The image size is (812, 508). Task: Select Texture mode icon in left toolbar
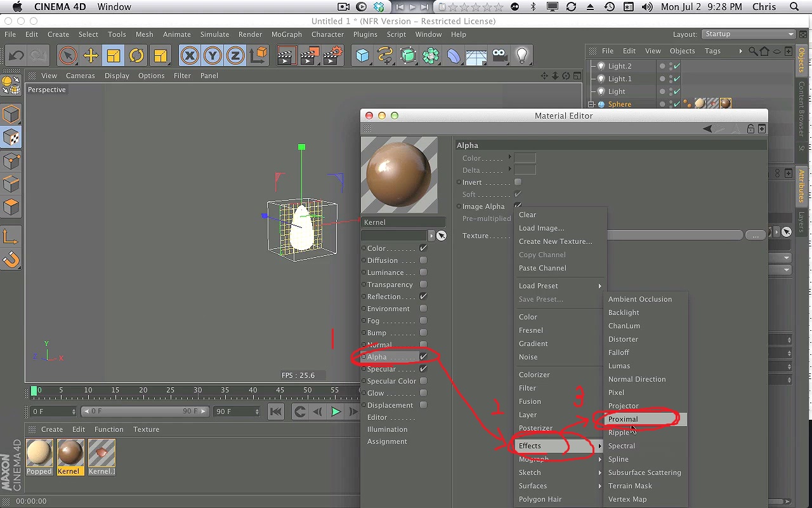pyautogui.click(x=11, y=137)
